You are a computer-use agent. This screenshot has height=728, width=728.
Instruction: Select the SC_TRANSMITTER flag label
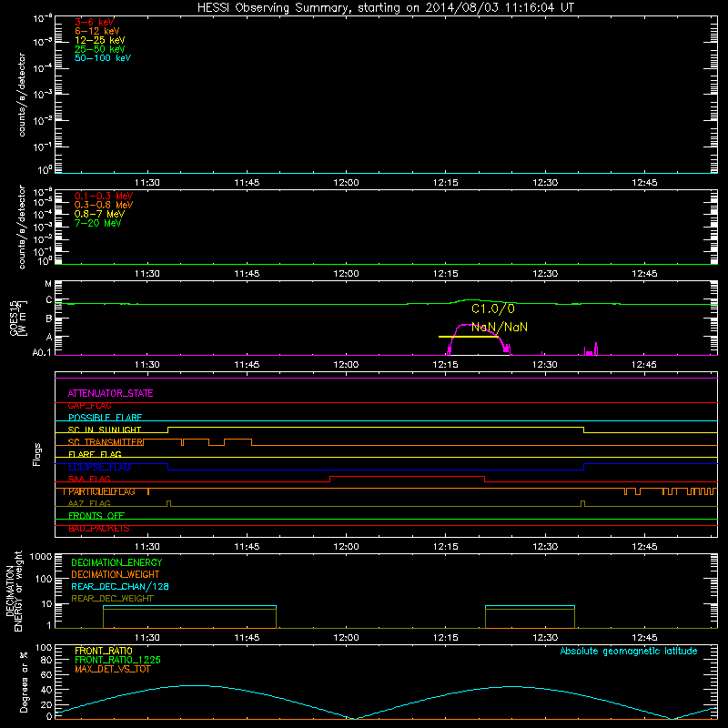tap(106, 442)
